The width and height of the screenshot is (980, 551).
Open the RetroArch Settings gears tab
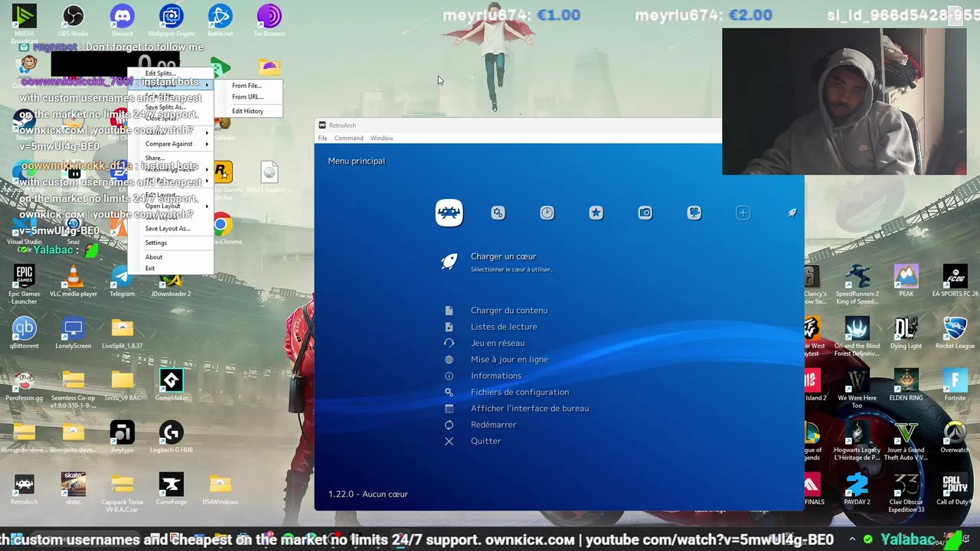pos(498,214)
